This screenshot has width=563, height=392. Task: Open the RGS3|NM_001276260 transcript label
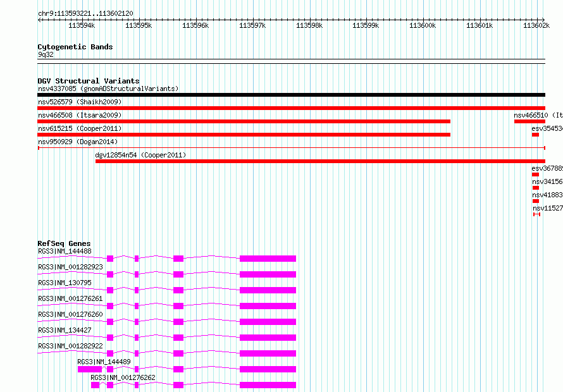(70, 314)
